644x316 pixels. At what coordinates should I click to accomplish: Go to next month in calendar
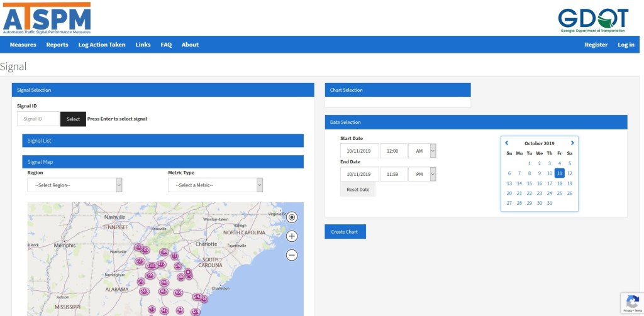[572, 143]
